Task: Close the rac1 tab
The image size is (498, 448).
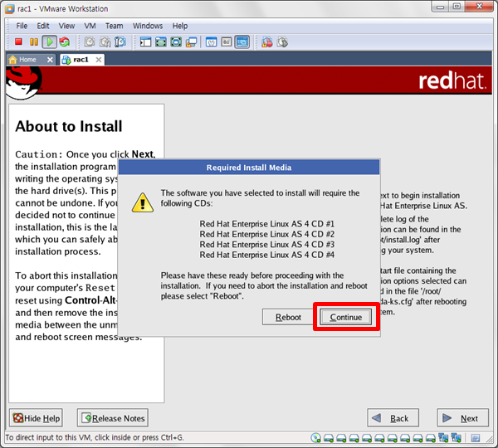Action: (99, 60)
